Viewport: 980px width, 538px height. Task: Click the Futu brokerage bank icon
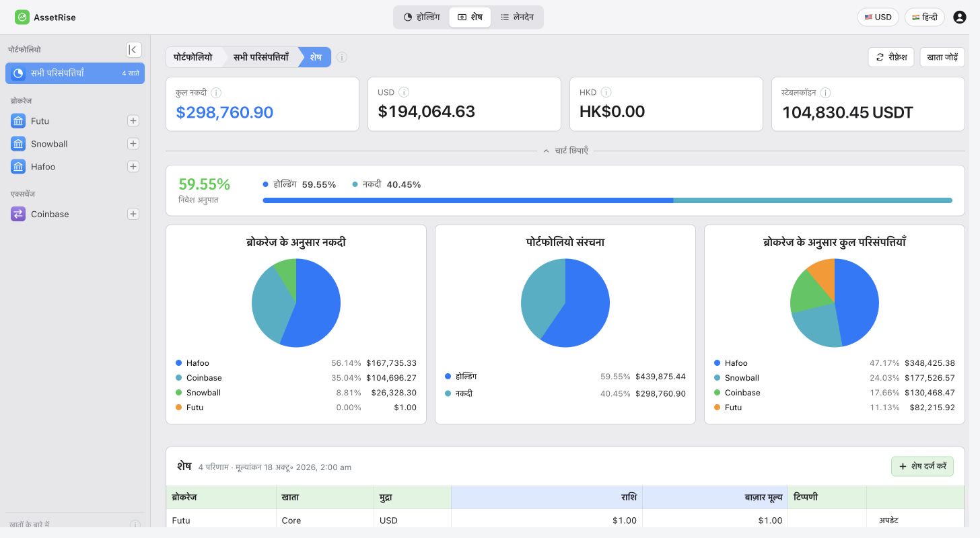coord(18,121)
